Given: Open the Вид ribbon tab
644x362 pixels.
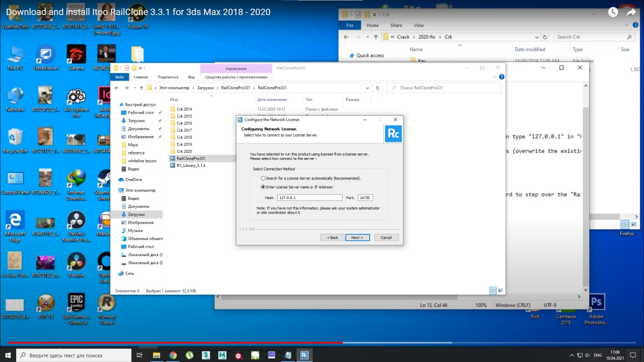Looking at the screenshot, I should pyautogui.click(x=191, y=77).
